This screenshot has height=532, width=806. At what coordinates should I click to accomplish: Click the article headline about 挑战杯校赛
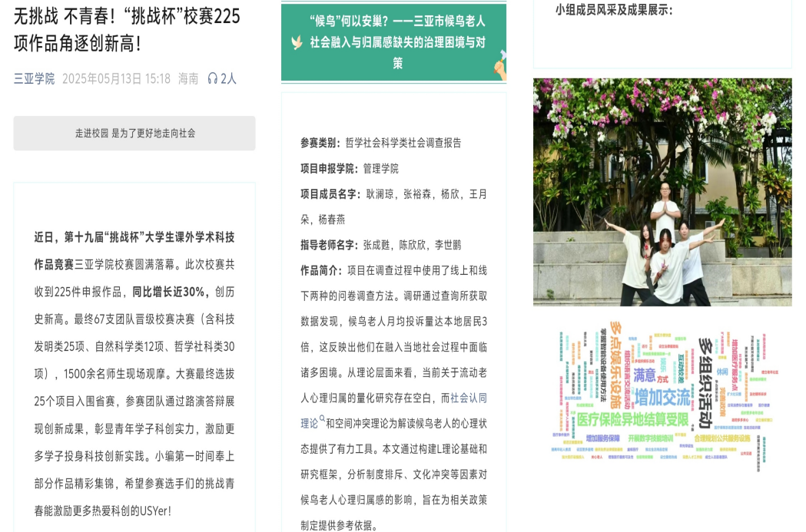click(127, 29)
